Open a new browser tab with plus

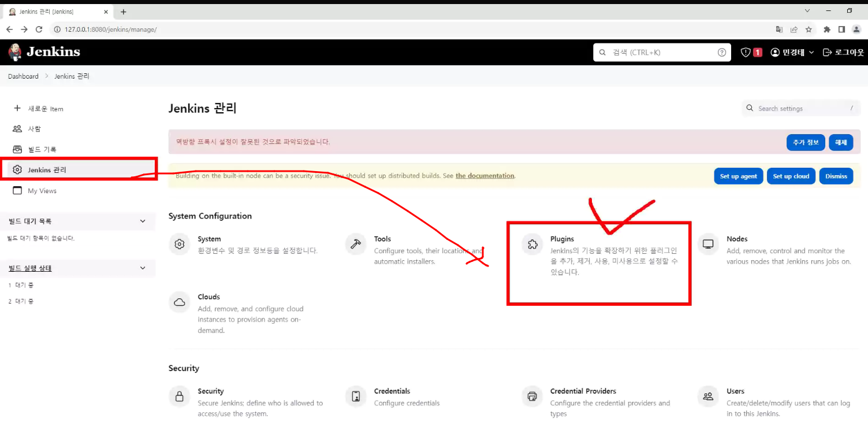pyautogui.click(x=124, y=12)
